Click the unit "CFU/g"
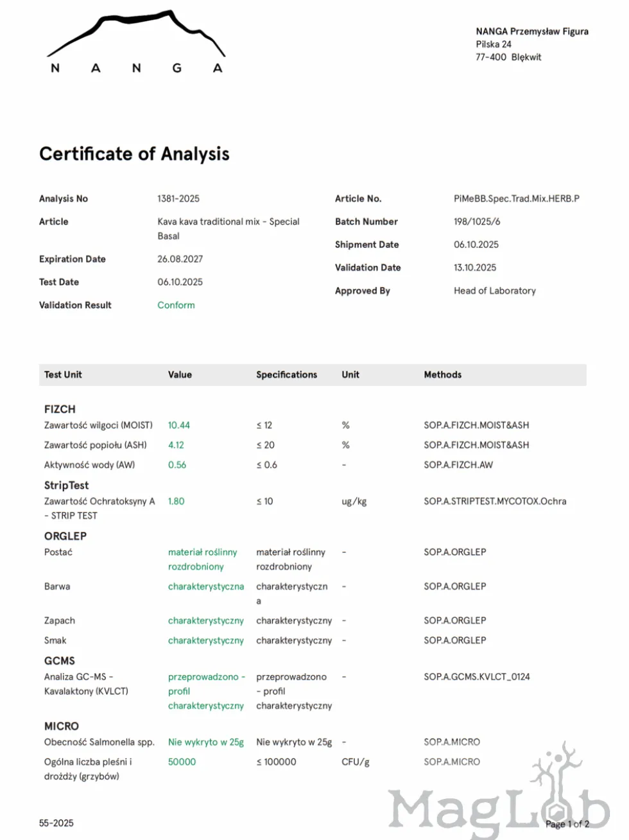629x840 pixels. click(356, 762)
